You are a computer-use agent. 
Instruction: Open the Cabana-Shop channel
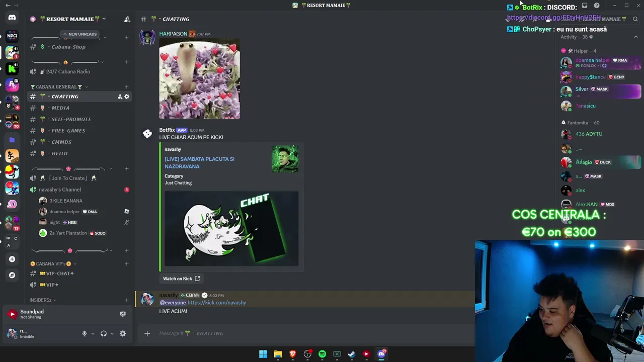click(79, 47)
